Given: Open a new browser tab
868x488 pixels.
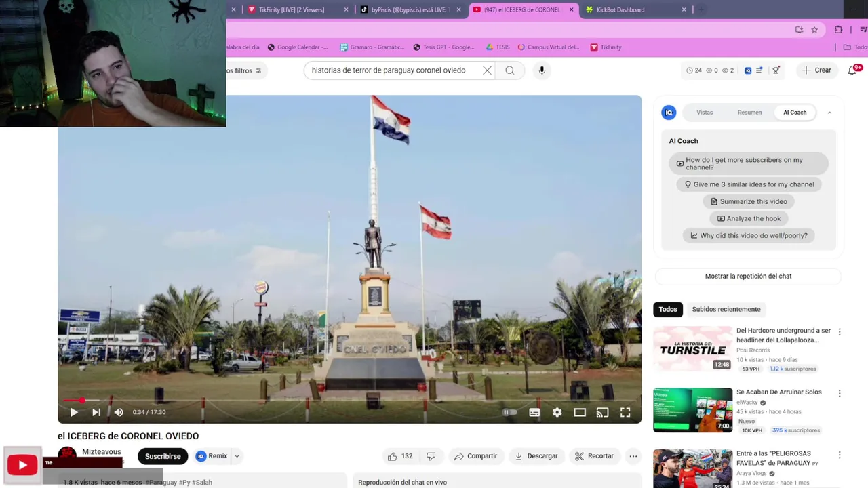Looking at the screenshot, I should pos(701,9).
